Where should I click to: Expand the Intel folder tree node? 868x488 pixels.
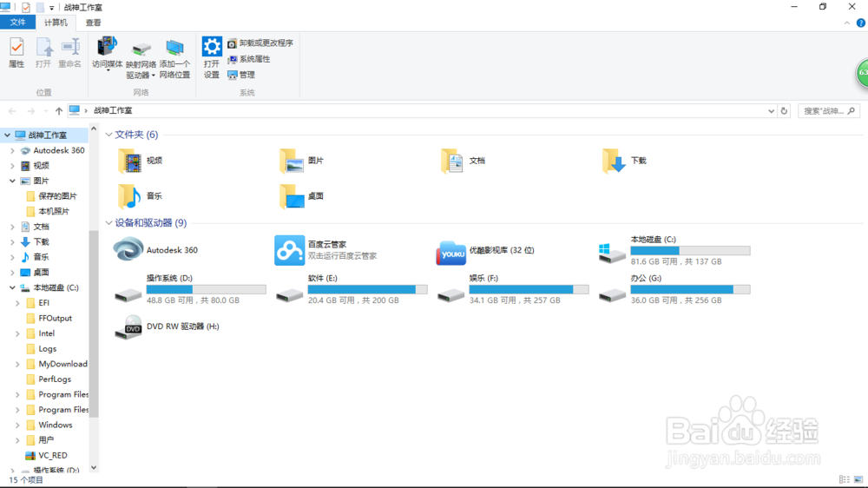pyautogui.click(x=17, y=334)
